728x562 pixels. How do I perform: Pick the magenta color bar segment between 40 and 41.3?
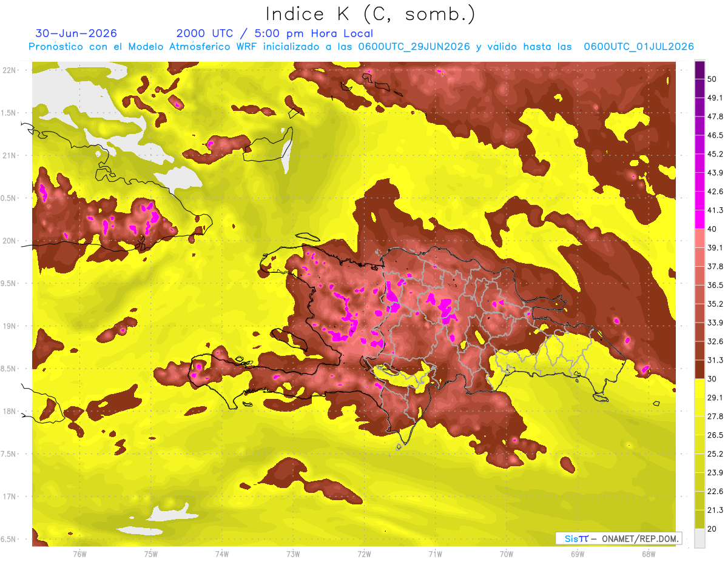pos(699,219)
